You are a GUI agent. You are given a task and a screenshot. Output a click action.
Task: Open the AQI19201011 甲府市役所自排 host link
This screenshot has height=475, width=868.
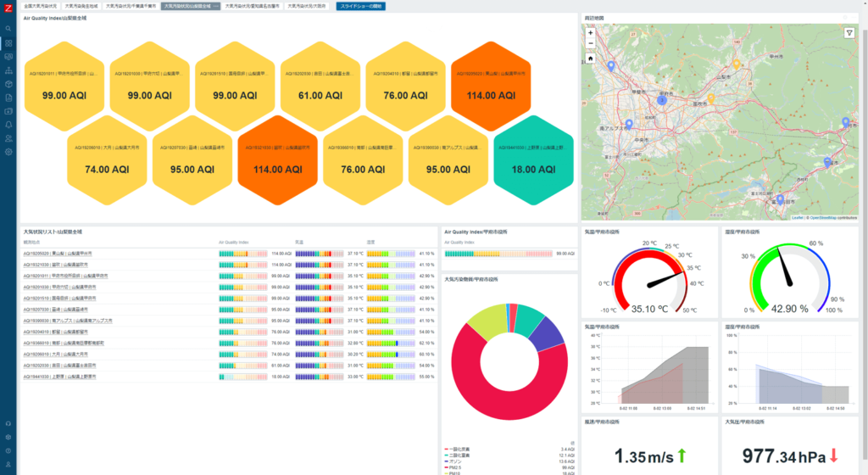pyautogui.click(x=65, y=276)
